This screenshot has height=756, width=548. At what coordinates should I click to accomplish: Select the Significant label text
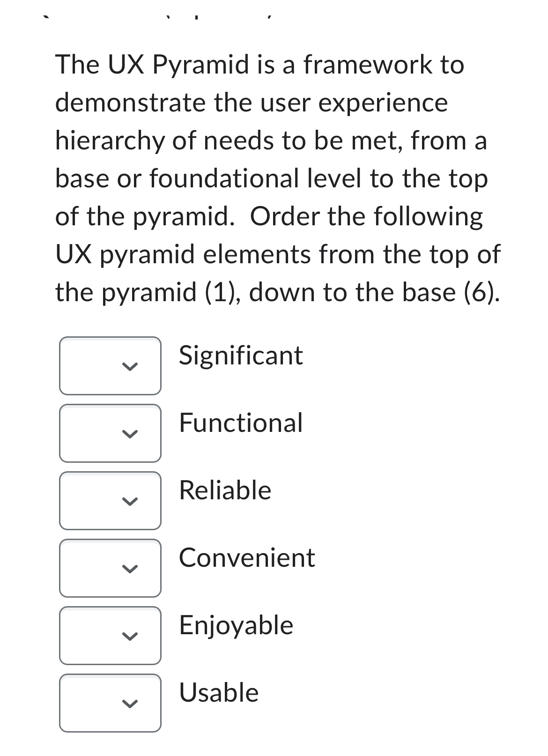pos(241,356)
